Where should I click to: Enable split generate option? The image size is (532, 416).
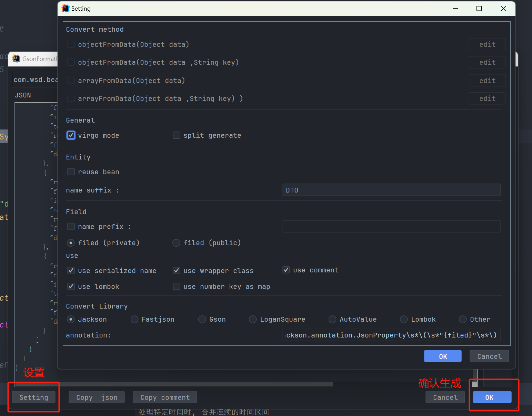coord(177,135)
